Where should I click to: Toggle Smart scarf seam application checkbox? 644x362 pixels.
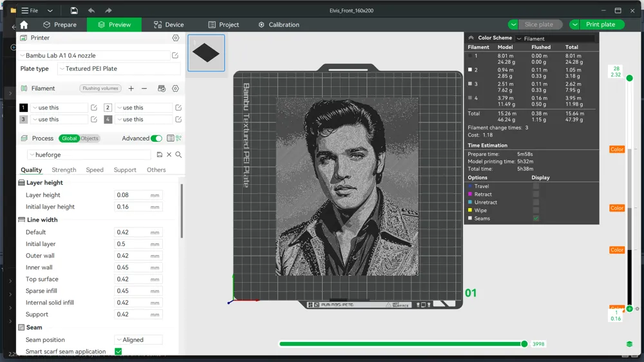tap(118, 351)
